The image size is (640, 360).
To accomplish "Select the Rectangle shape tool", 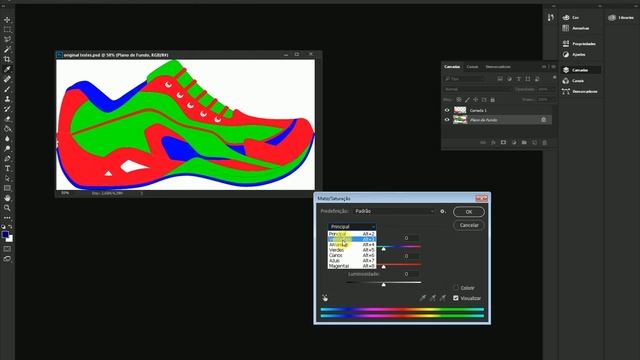I will (x=7, y=188).
